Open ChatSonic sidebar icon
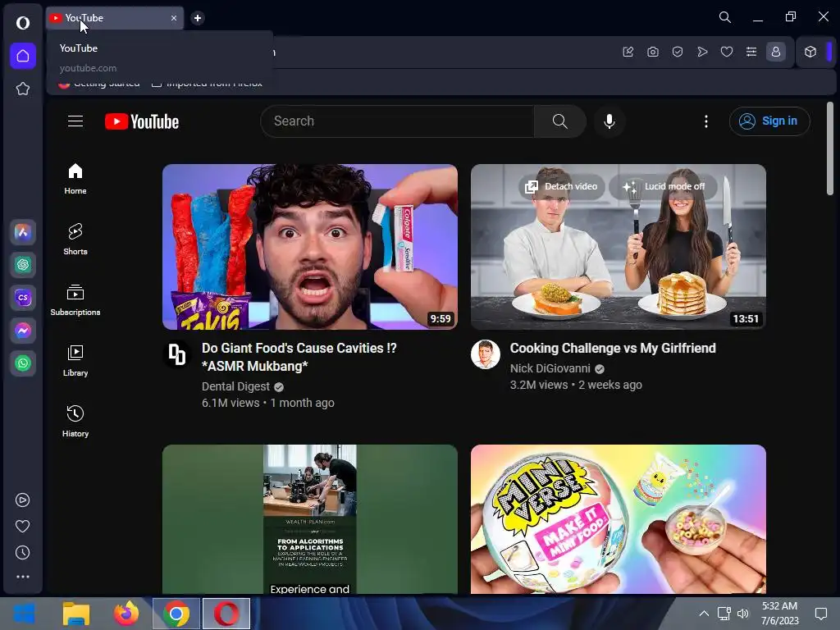This screenshot has height=630, width=840. coord(22,298)
